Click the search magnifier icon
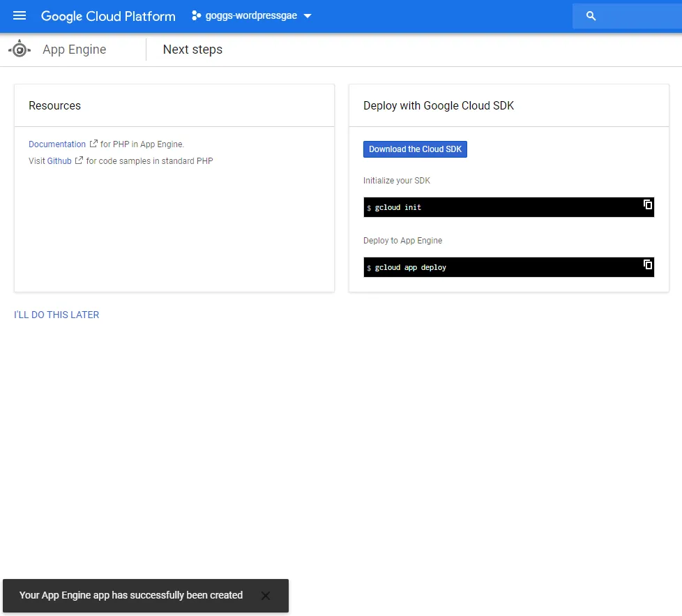Image resolution: width=682 pixels, height=616 pixels. coord(590,15)
